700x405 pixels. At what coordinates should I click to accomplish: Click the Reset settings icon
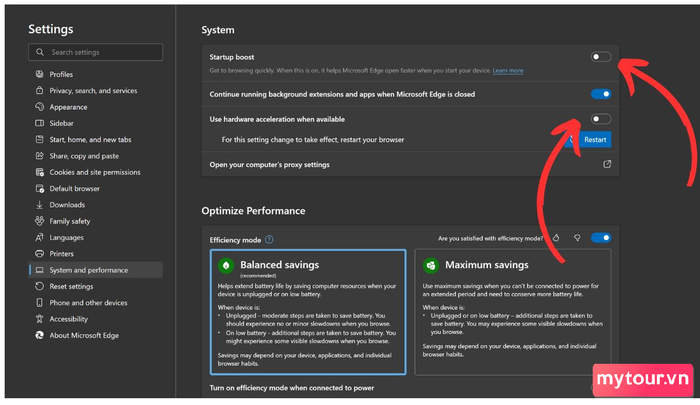point(39,286)
